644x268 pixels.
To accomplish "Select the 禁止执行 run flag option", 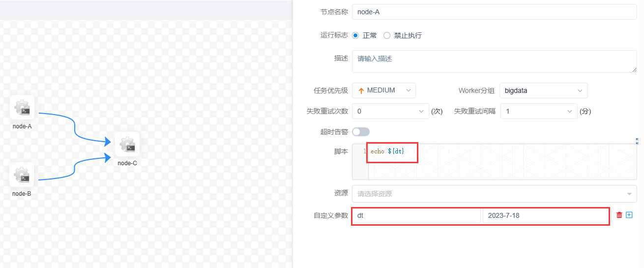I will (387, 35).
